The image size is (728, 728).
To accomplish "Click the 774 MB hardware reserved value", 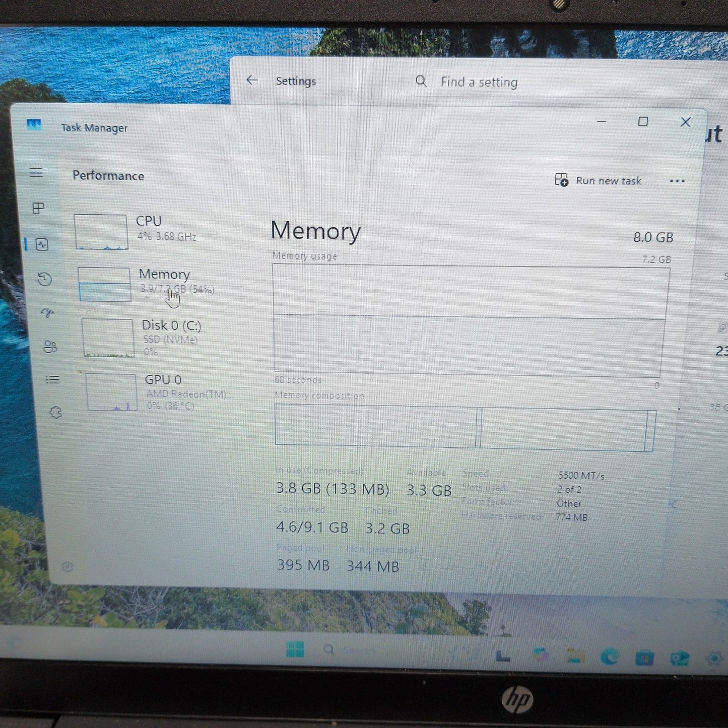I will (x=571, y=517).
